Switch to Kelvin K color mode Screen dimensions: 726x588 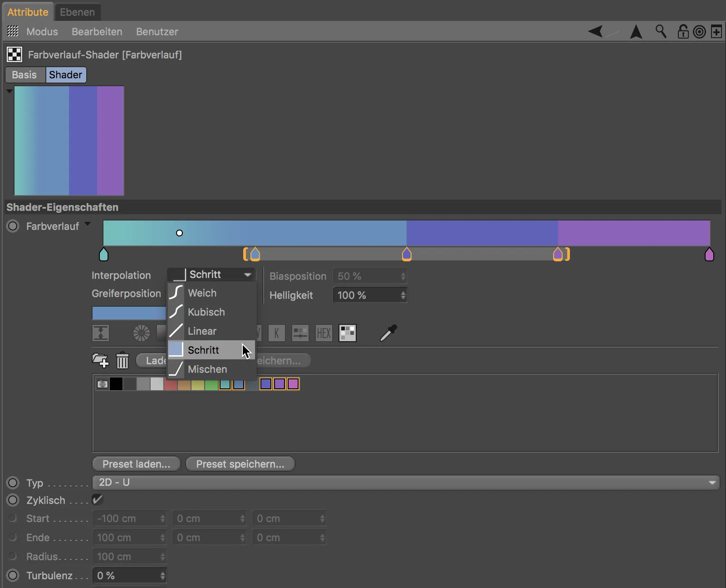click(276, 333)
